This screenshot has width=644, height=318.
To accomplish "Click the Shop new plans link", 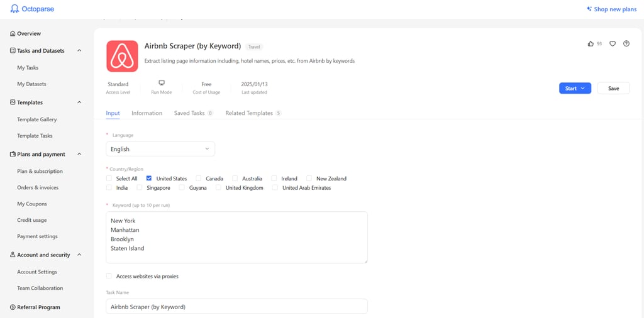I will coord(615,9).
